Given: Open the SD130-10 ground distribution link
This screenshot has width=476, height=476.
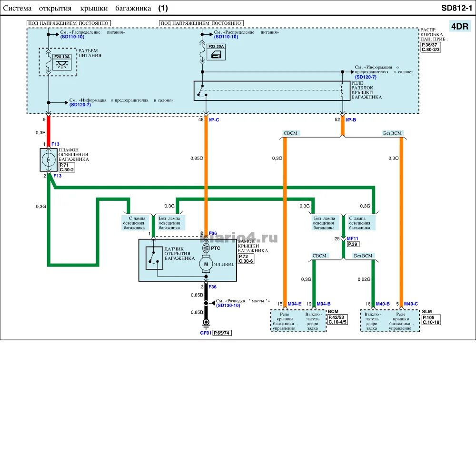Looking at the screenshot, I should tap(228, 306).
